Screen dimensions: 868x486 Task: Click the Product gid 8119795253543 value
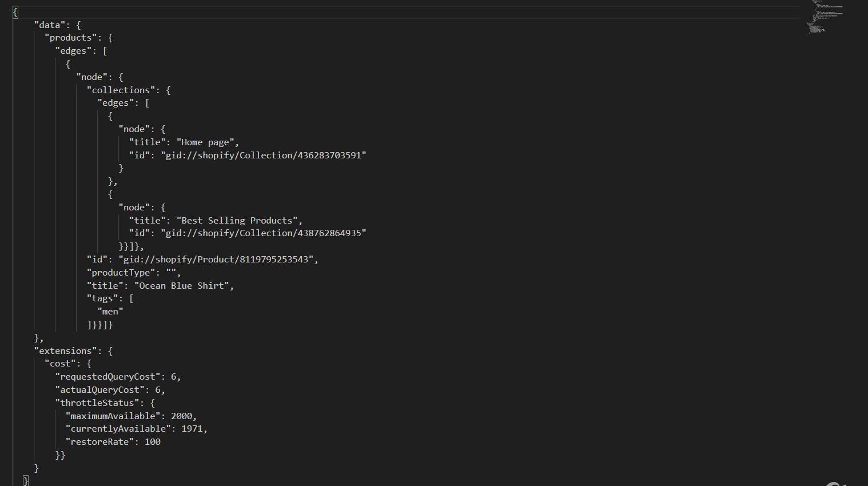[216, 260]
